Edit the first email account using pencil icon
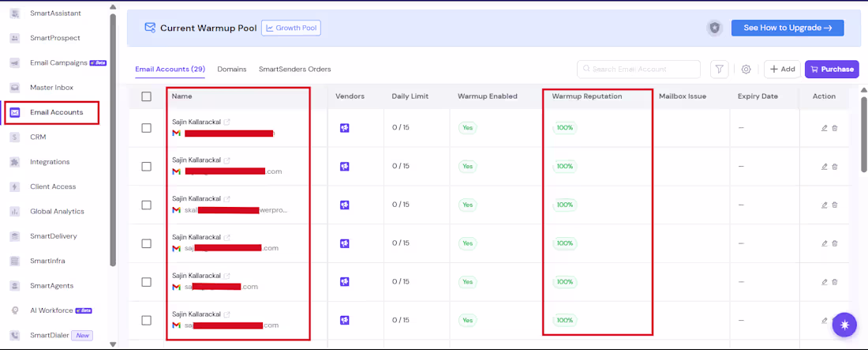This screenshot has height=350, width=868. coord(825,128)
